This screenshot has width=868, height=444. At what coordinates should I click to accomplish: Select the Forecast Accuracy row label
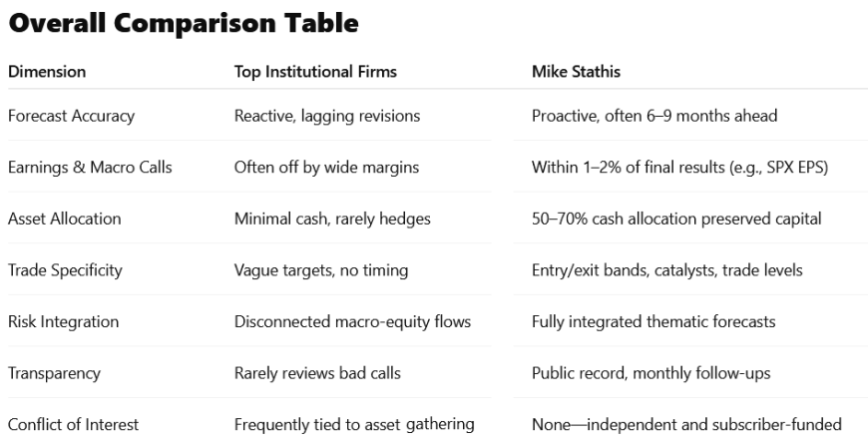(71, 116)
